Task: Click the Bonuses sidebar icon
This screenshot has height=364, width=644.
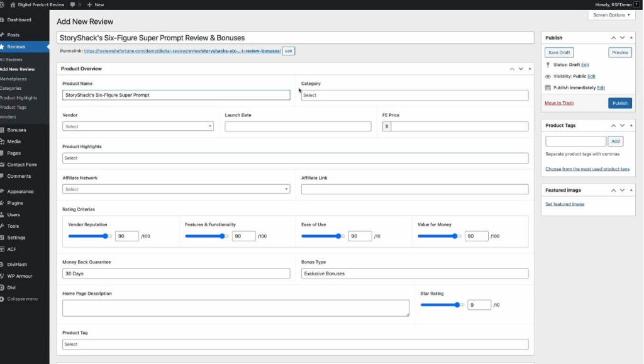Action: pos(2,130)
